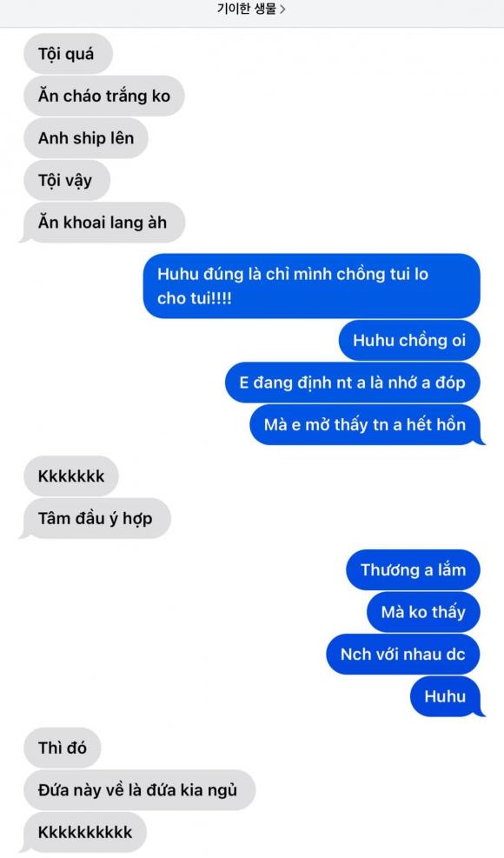This screenshot has width=504, height=858.
Task: Select the "Tội quá" message bubble
Action: click(68, 54)
